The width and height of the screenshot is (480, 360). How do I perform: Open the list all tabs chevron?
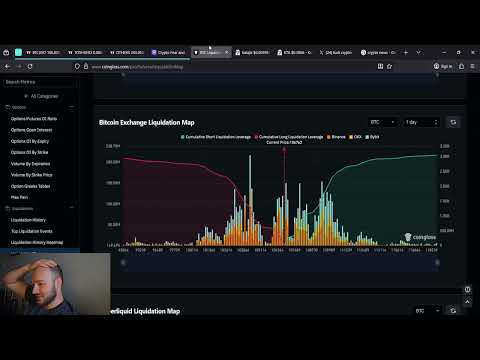(x=418, y=52)
